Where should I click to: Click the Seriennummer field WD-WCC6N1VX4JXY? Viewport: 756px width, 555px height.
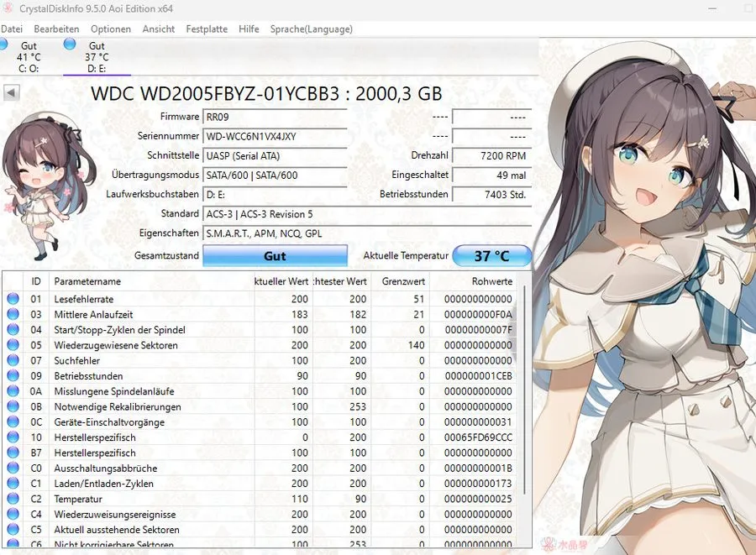(x=275, y=136)
